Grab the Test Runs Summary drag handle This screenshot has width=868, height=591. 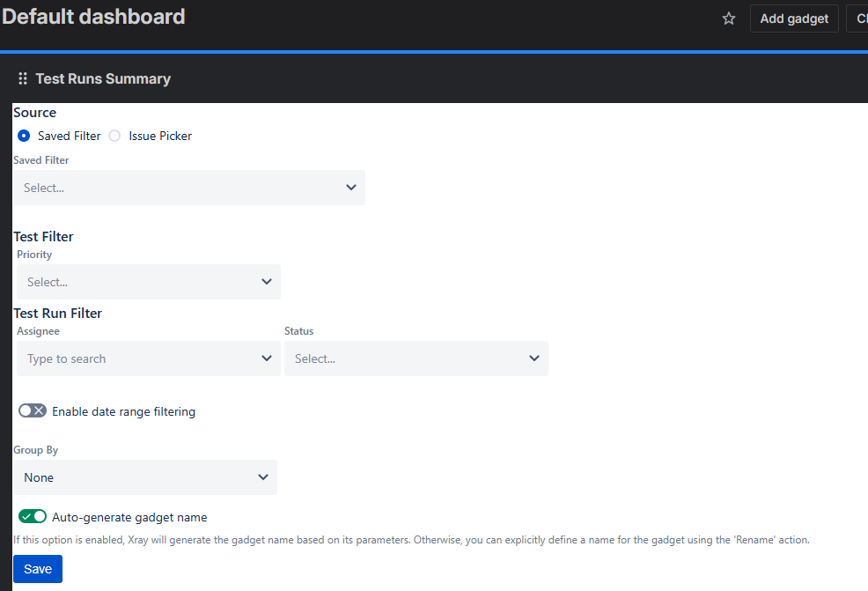pos(23,79)
